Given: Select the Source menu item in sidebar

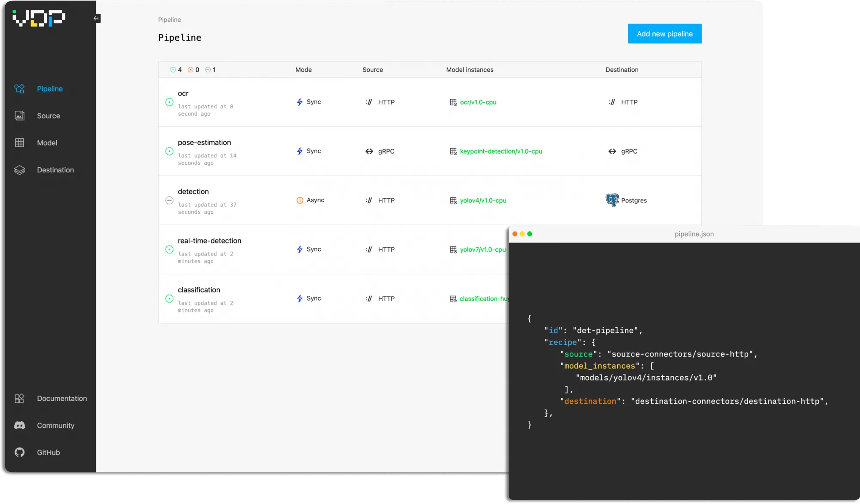Looking at the screenshot, I should [x=49, y=116].
